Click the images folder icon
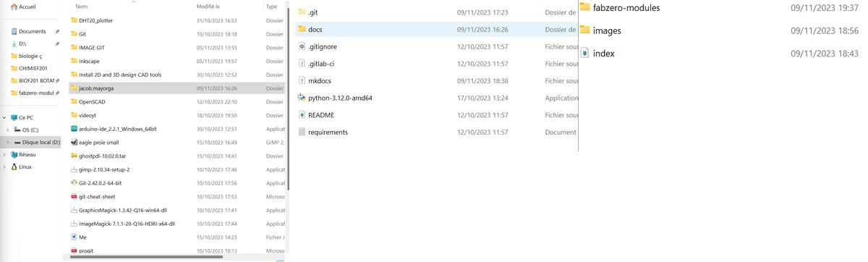868x262 pixels. (584, 30)
